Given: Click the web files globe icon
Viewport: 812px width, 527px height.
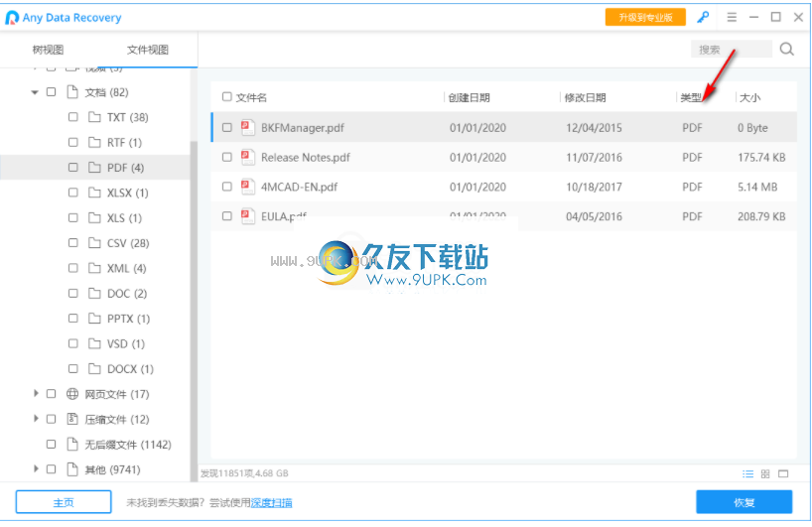Looking at the screenshot, I should [x=72, y=394].
